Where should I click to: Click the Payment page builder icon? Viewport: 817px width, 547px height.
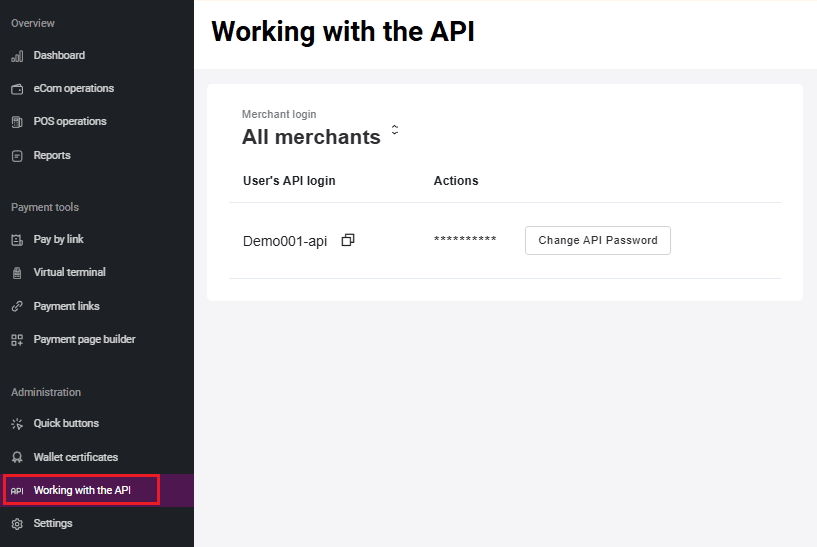(x=17, y=340)
